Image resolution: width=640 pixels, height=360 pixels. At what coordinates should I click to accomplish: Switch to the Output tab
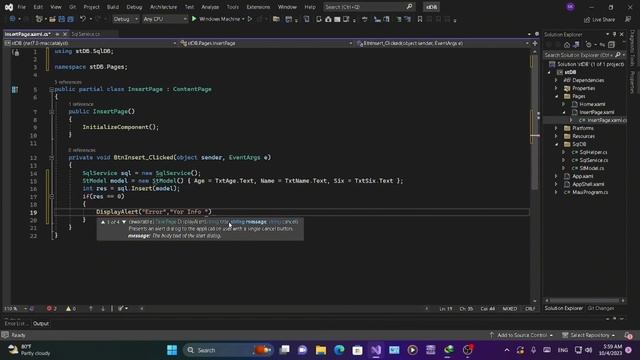point(41,323)
